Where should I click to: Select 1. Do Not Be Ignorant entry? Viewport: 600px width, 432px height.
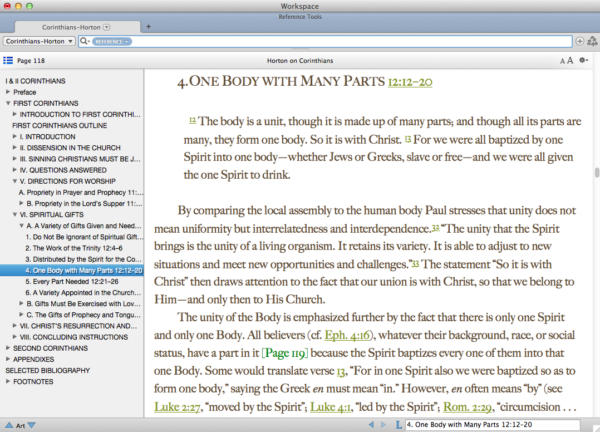(84, 237)
